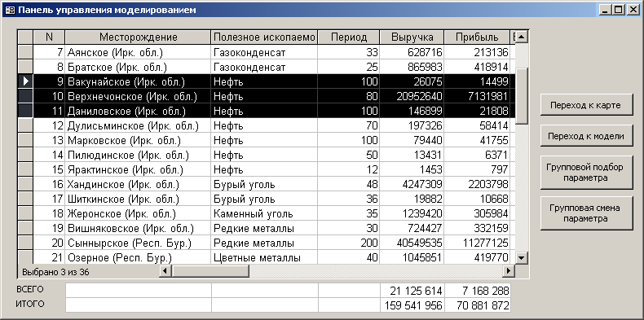This screenshot has width=644, height=320.
Task: Select row selector for Верхнечонское record
Action: point(25,96)
